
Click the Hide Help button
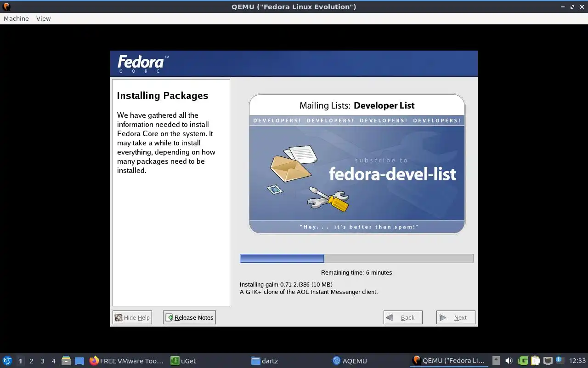(x=132, y=317)
